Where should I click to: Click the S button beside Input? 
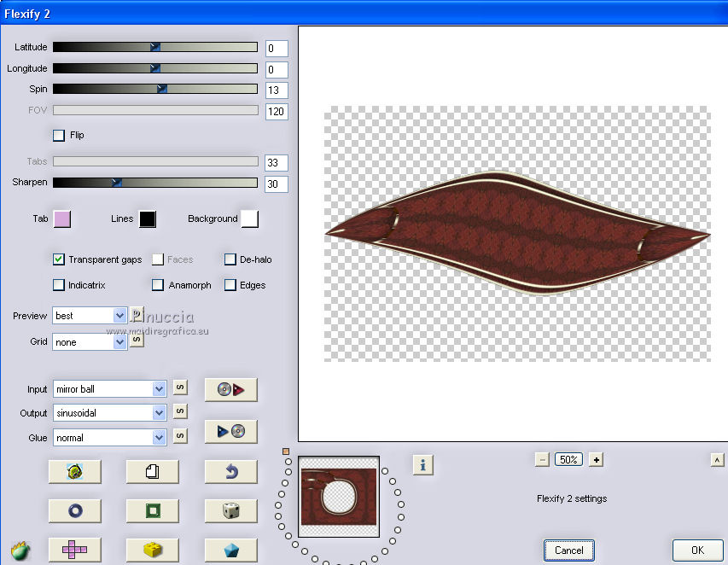[x=180, y=387]
